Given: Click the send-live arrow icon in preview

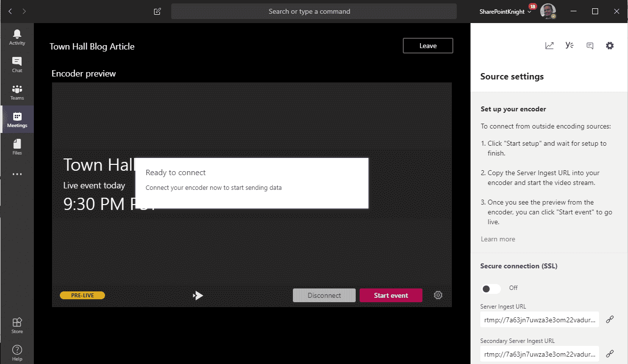Looking at the screenshot, I should (x=198, y=295).
